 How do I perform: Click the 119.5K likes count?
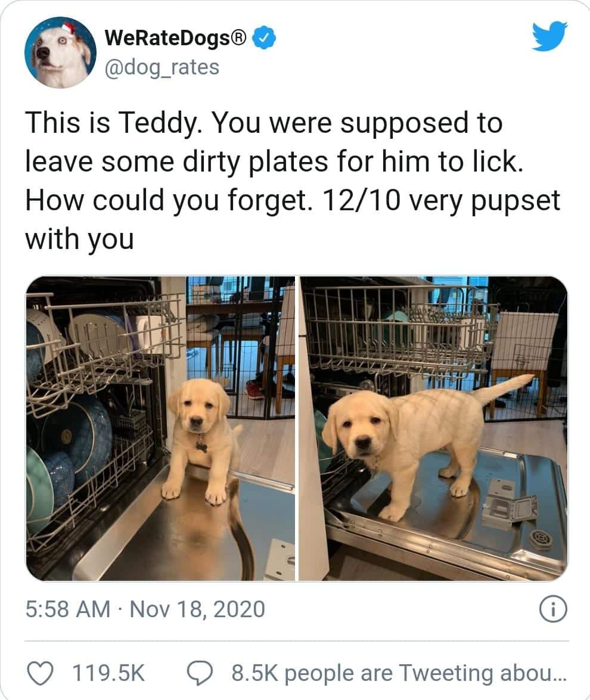(108, 673)
